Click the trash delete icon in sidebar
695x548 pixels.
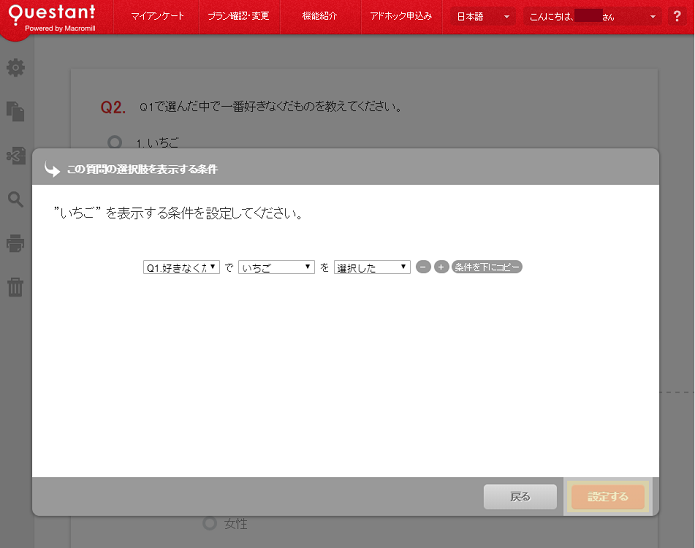(16, 288)
